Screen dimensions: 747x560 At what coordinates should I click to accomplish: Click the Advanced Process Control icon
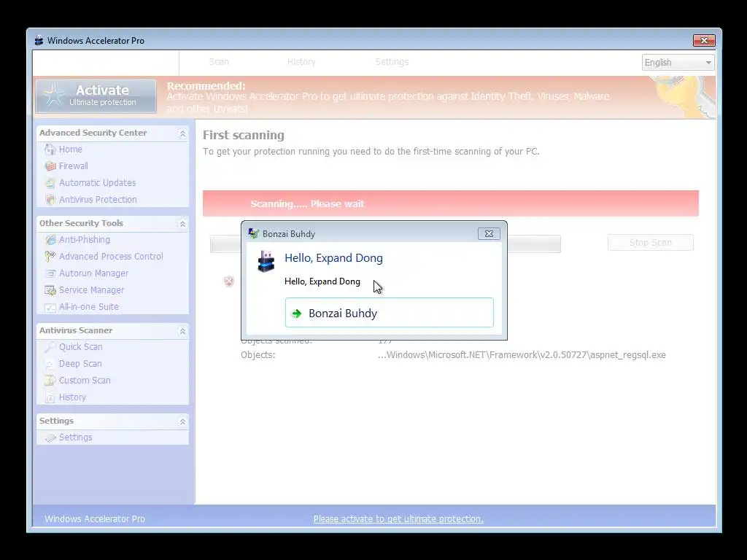(50, 256)
